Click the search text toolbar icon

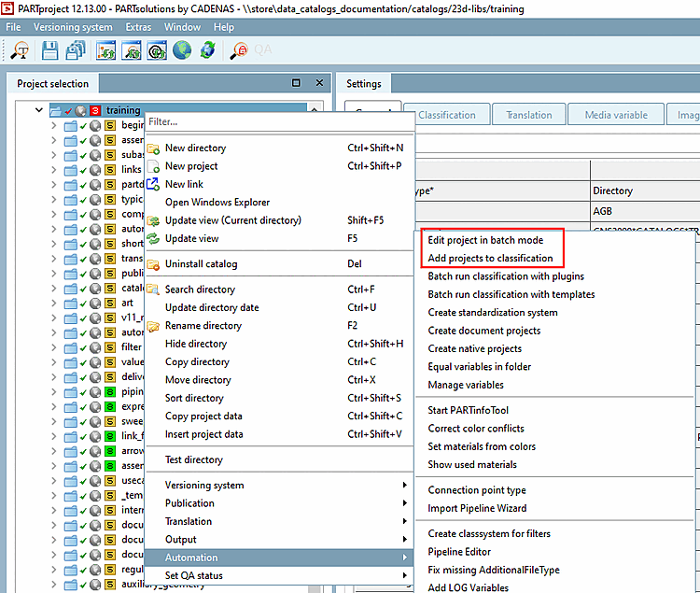(20, 50)
